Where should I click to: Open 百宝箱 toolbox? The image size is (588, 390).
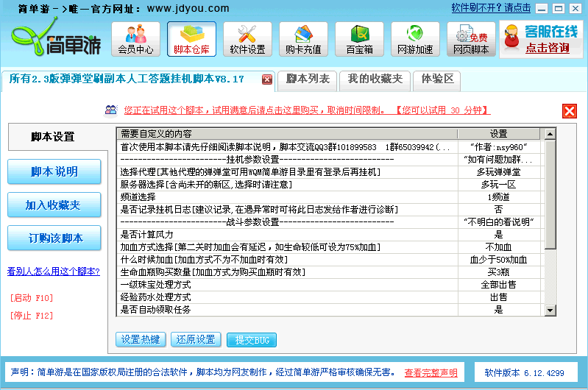[x=359, y=39]
